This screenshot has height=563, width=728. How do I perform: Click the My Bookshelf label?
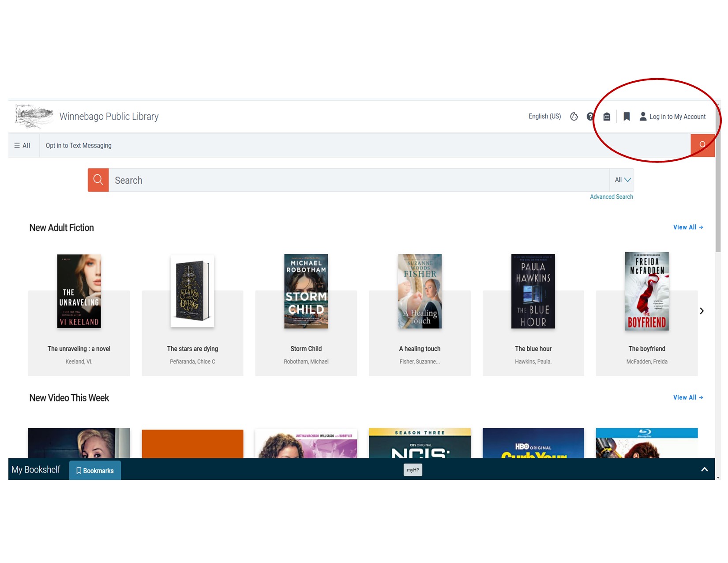click(36, 469)
